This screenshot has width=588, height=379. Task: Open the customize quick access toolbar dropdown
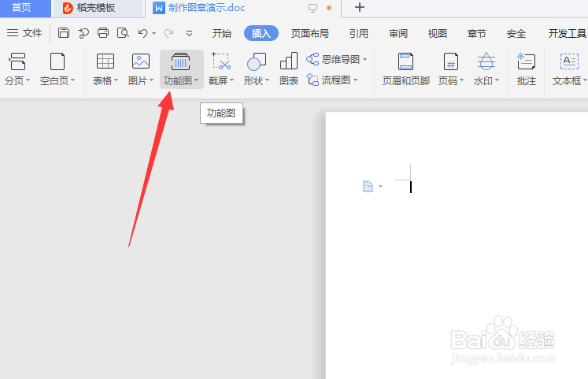(190, 33)
